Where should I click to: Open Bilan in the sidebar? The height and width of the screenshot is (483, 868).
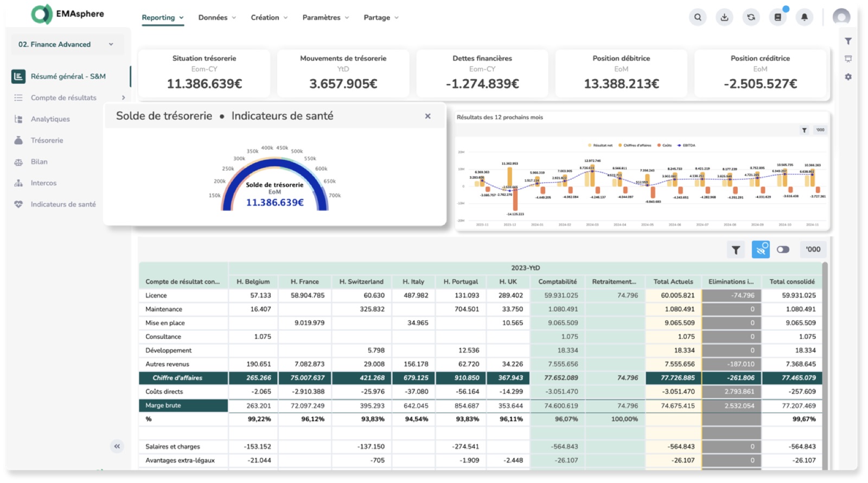[x=39, y=162]
